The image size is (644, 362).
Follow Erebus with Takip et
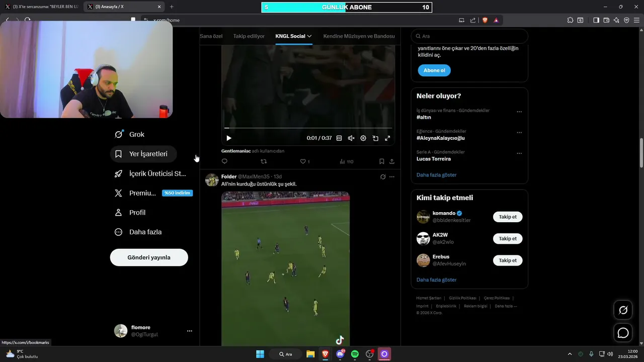tap(508, 260)
